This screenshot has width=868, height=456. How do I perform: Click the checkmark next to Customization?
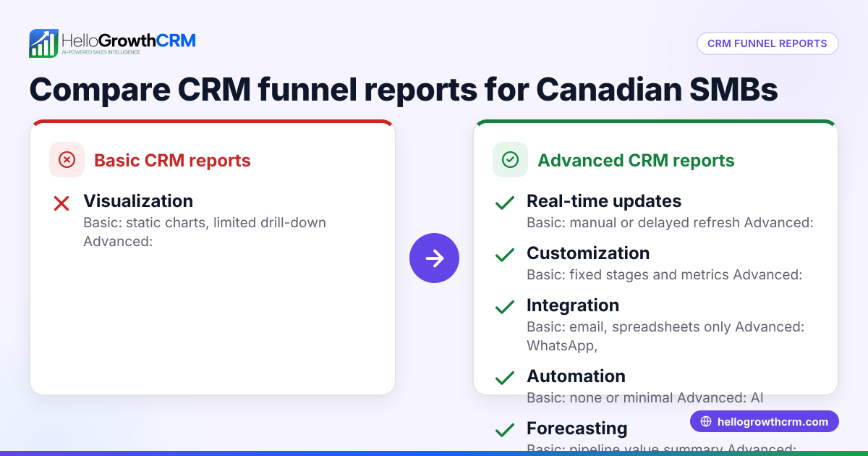tap(505, 256)
